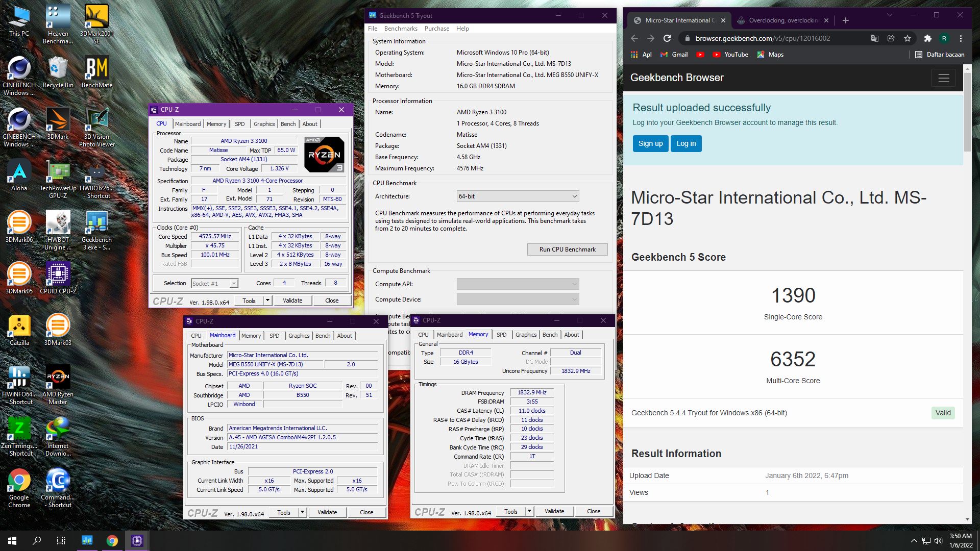Open the Chrome tab search chevron

889,15
